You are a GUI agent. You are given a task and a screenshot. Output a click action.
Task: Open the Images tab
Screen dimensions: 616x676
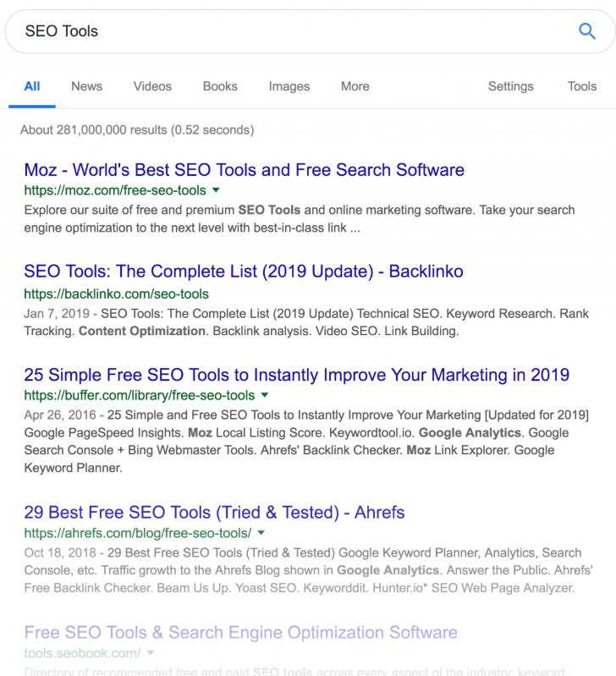pyautogui.click(x=289, y=86)
